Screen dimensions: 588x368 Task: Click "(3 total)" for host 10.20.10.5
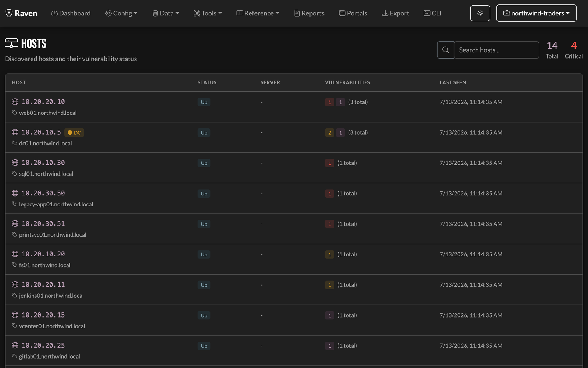click(x=358, y=132)
